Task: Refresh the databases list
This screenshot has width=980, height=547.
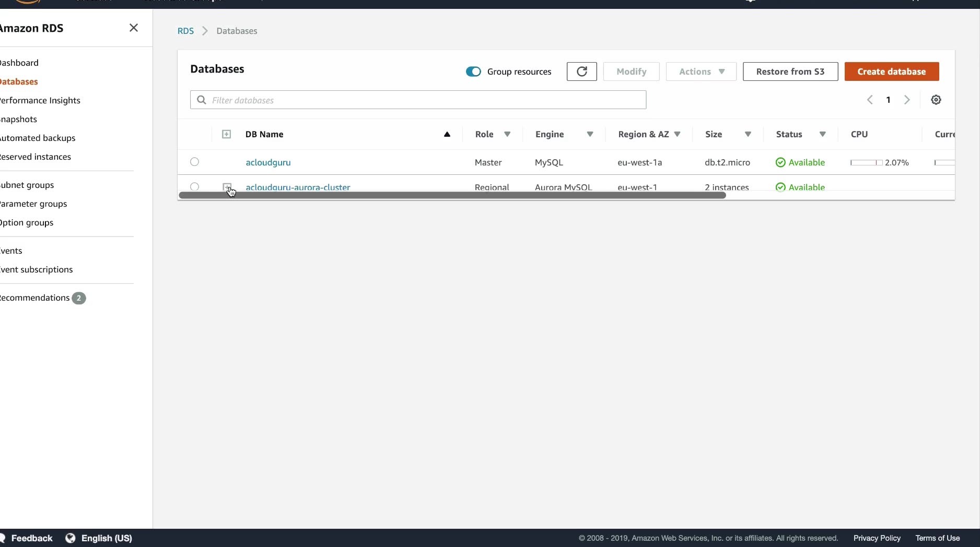Action: click(x=581, y=72)
